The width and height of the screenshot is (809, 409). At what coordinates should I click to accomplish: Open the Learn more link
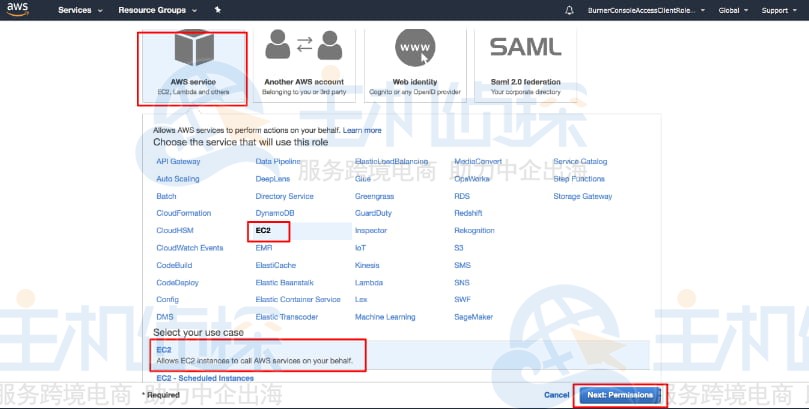coord(362,130)
